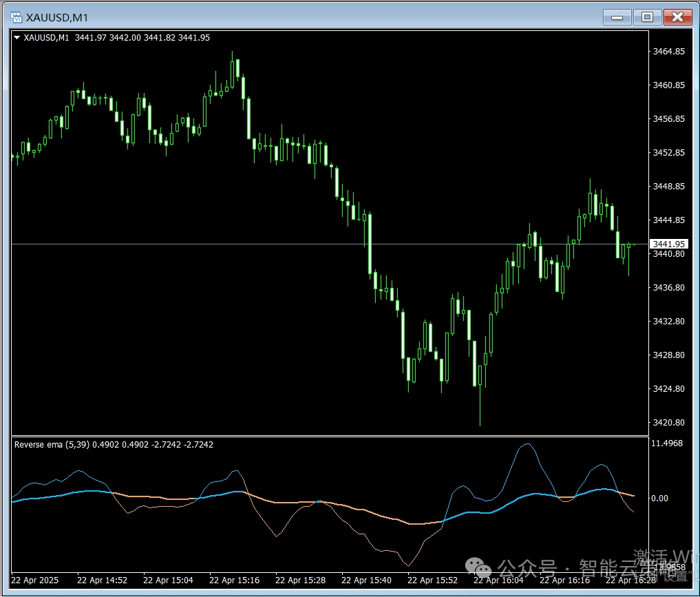Click the 22 Apr 15:28 time label
This screenshot has height=597, width=700.
pos(300,580)
